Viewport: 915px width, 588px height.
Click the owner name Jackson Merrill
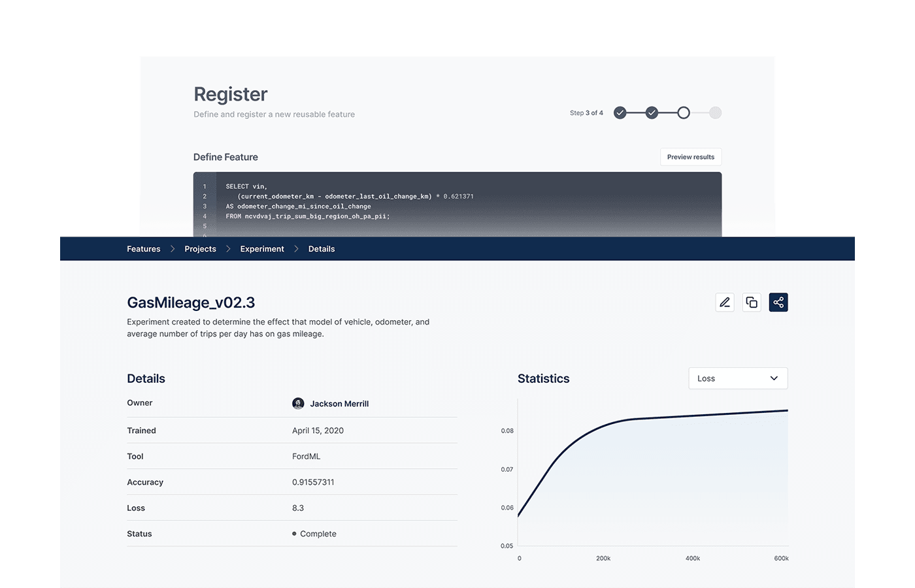[339, 404]
